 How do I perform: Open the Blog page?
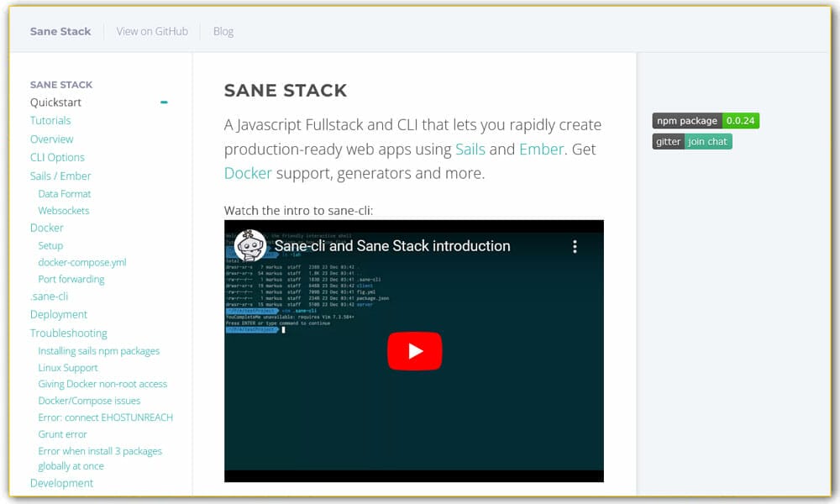[223, 31]
